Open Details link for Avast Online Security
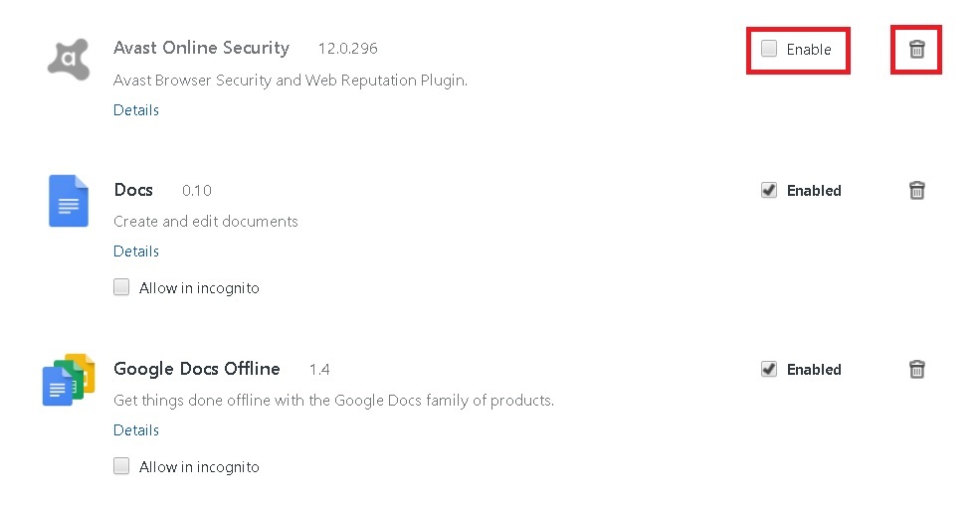980x505 pixels. tap(136, 110)
